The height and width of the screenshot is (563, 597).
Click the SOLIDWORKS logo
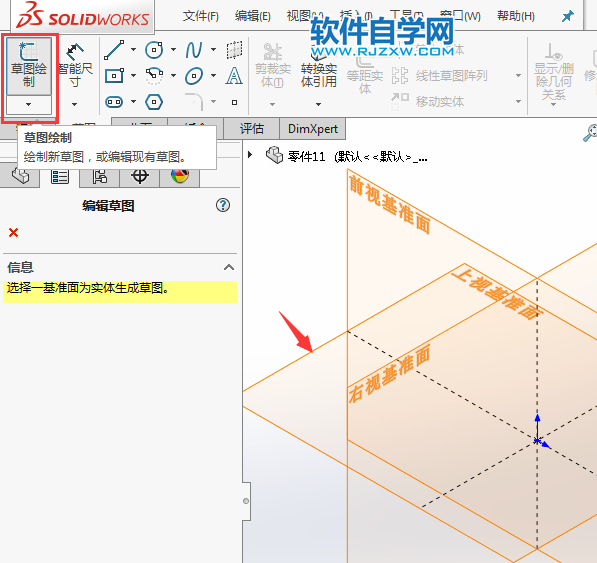tap(83, 16)
